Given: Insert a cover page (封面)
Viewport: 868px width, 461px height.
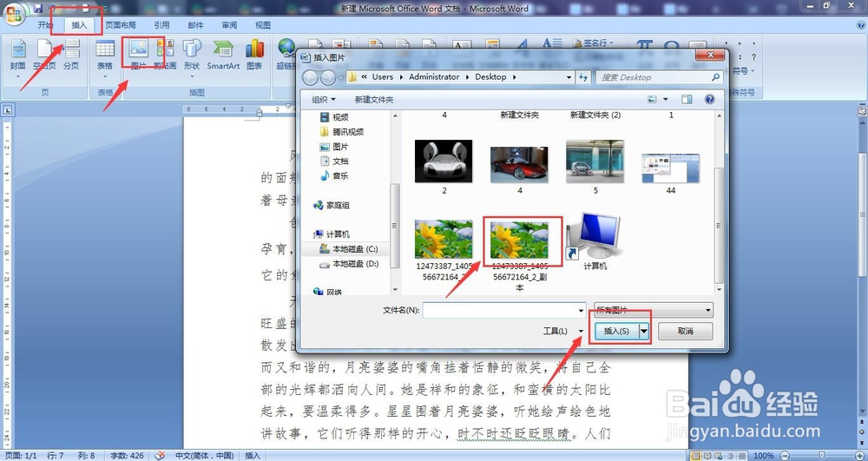Looking at the screenshot, I should tap(17, 56).
